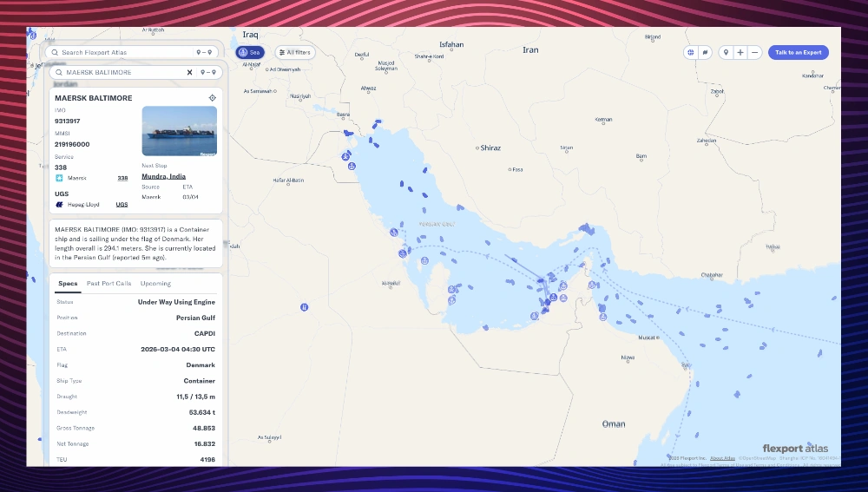Click the Maersk carrier logo icon
Screen dimensions: 868x492
pos(60,178)
